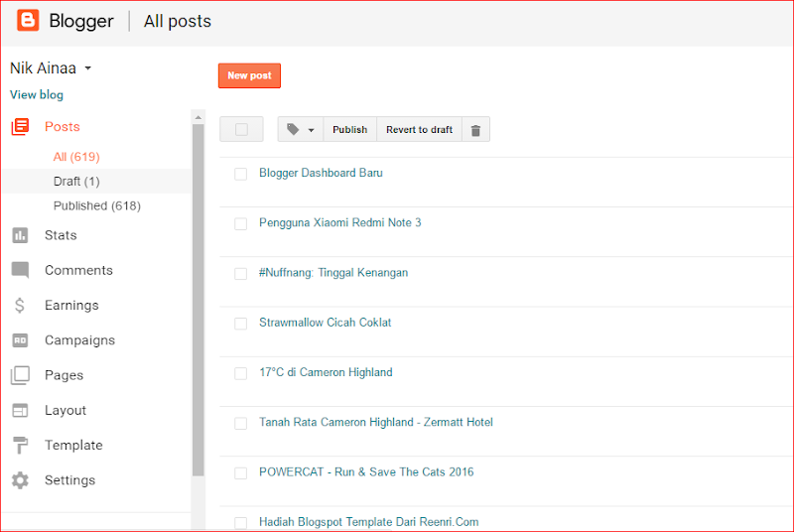794x532 pixels.
Task: Open Tanah Rata Cameron Highland - Zermatt Hotel
Action: coord(376,422)
